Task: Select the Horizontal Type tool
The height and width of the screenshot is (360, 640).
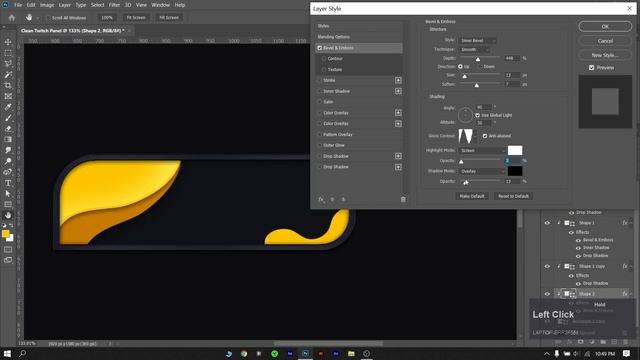Action: 8,183
